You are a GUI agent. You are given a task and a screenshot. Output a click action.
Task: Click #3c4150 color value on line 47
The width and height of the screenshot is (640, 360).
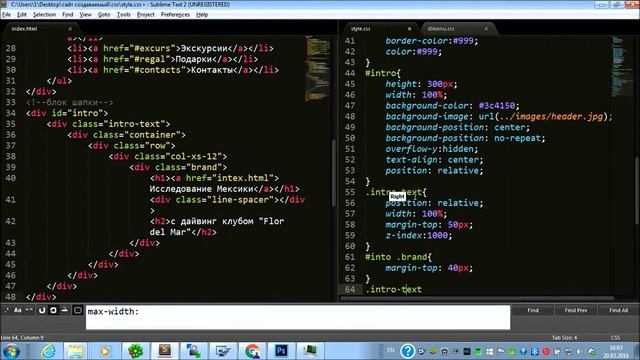click(x=496, y=106)
